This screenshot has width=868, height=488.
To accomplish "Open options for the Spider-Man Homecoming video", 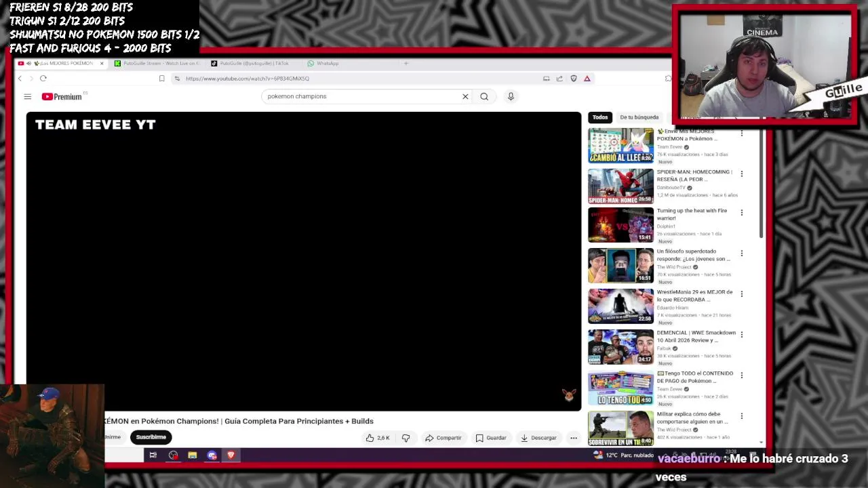I will tap(741, 174).
